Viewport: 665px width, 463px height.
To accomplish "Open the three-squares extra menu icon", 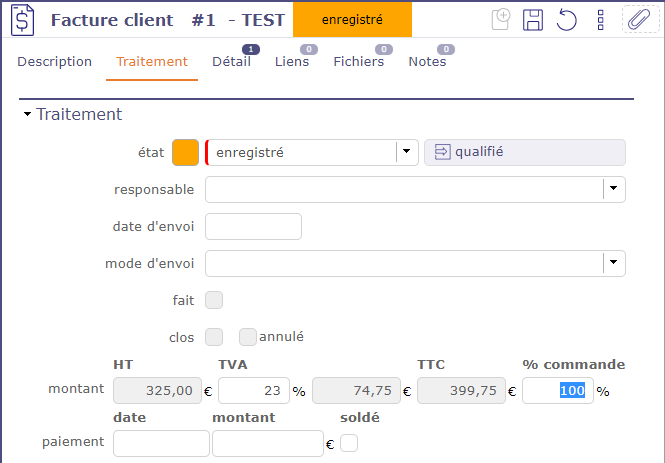I will (600, 20).
